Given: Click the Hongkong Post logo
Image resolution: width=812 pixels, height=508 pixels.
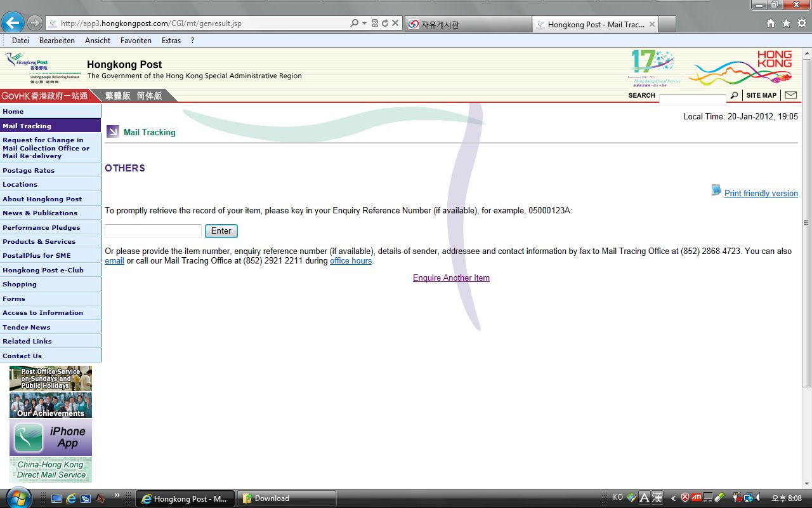Looking at the screenshot, I should pyautogui.click(x=42, y=69).
